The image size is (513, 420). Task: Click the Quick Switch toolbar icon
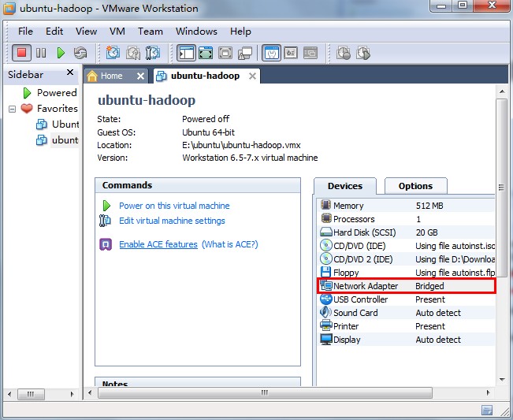coord(206,53)
